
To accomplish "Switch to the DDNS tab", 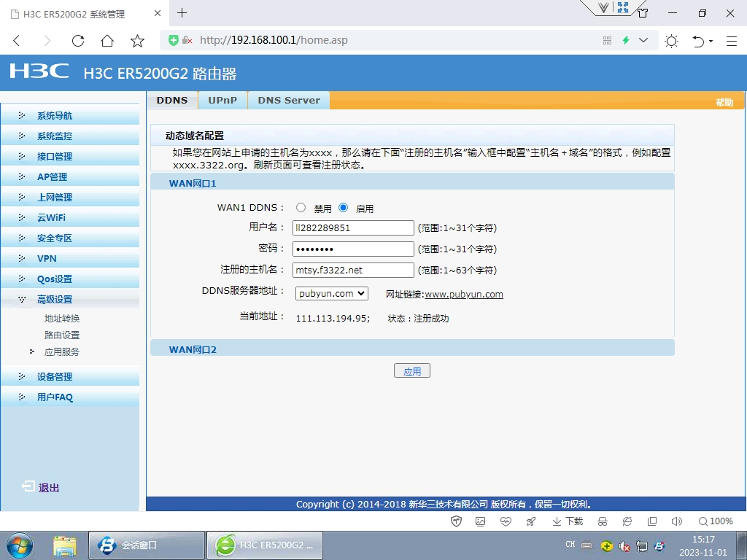I will click(172, 101).
